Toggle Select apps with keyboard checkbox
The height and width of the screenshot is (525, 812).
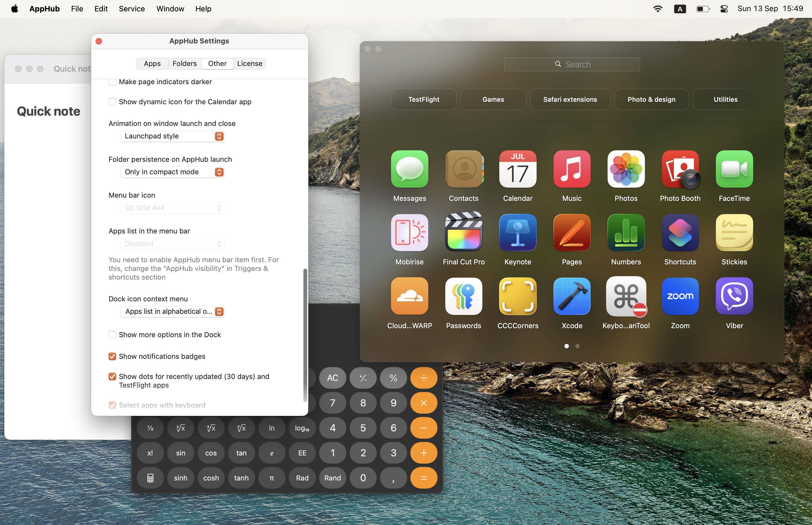112,405
